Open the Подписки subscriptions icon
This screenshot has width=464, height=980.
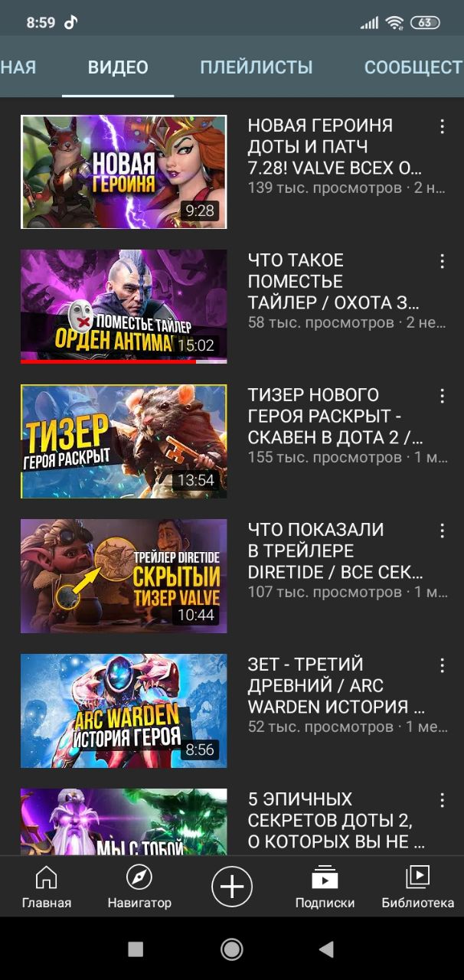(x=325, y=877)
